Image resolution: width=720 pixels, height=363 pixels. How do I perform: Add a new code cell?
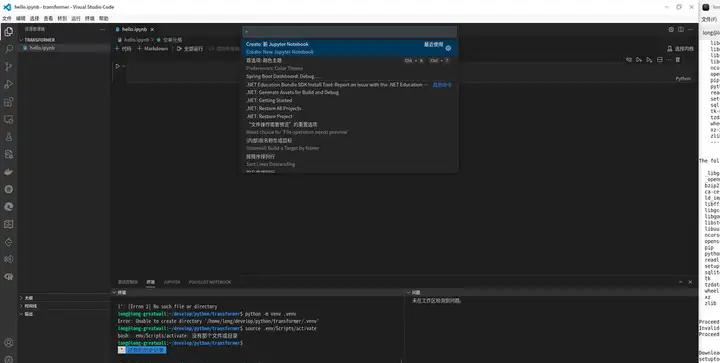click(x=123, y=49)
